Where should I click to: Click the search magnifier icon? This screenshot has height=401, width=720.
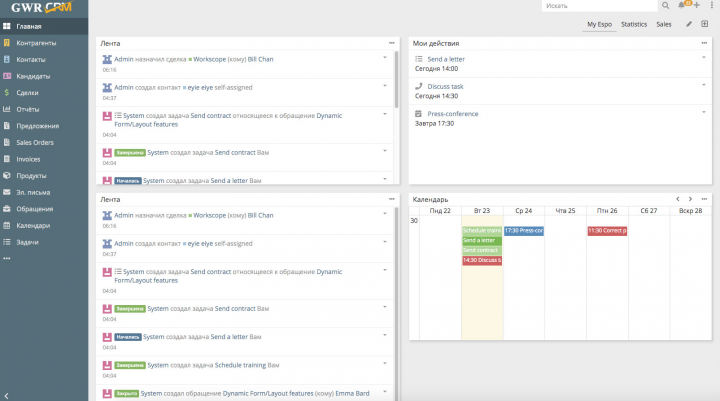(665, 6)
